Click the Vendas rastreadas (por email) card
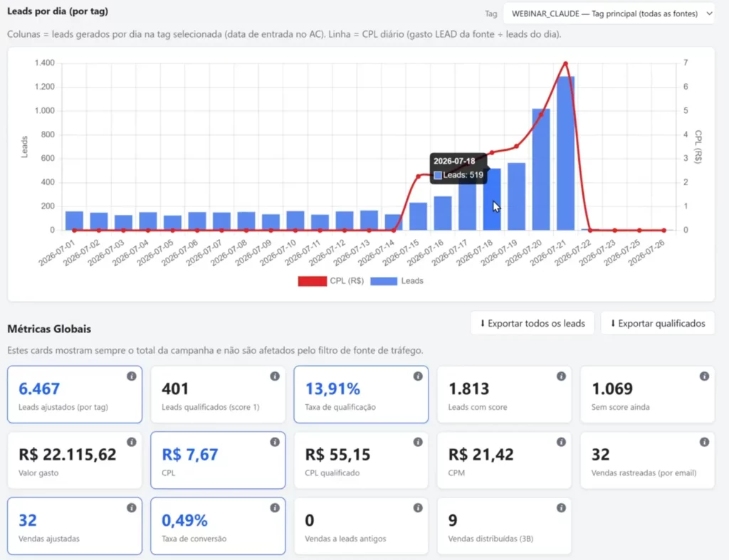This screenshot has height=560, width=729. click(648, 460)
